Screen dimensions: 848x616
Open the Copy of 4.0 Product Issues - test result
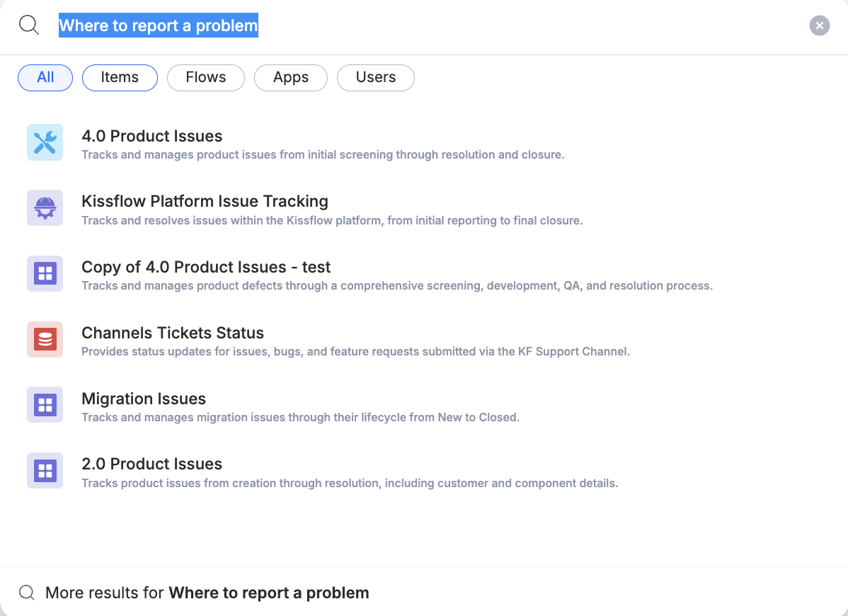206,267
